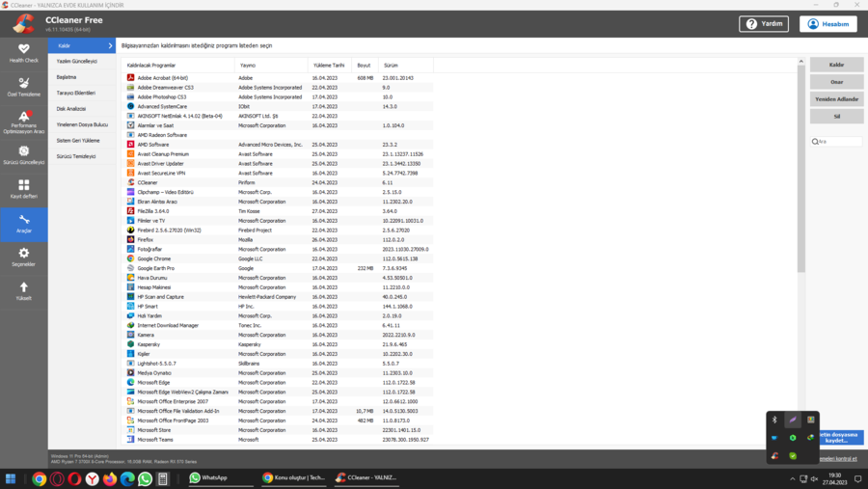Select the Microsoft Edge list icon
The image size is (868, 489).
tap(130, 382)
